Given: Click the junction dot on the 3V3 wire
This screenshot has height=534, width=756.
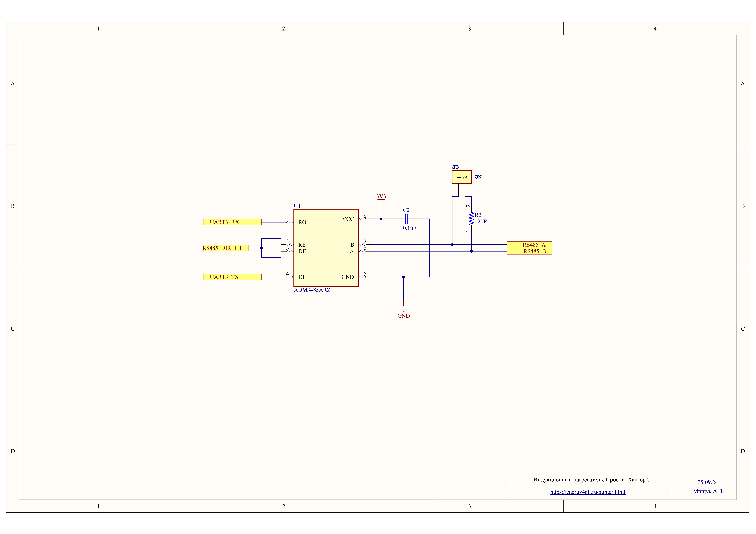Looking at the screenshot, I should [x=381, y=219].
